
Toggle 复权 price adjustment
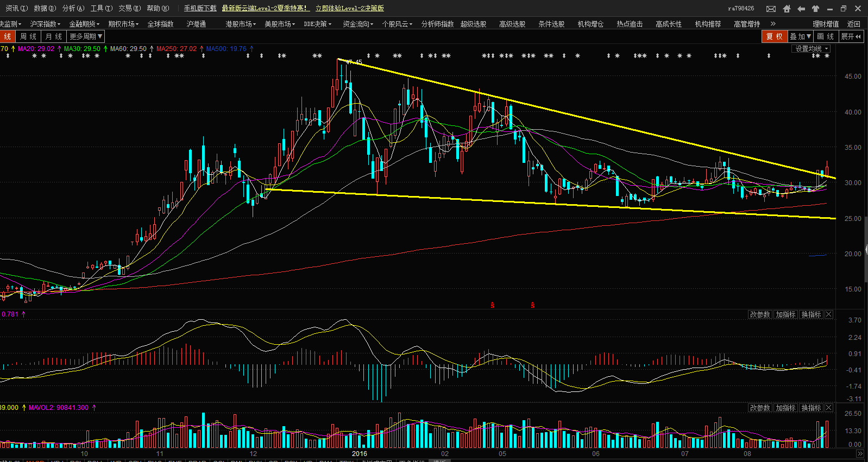pos(775,36)
